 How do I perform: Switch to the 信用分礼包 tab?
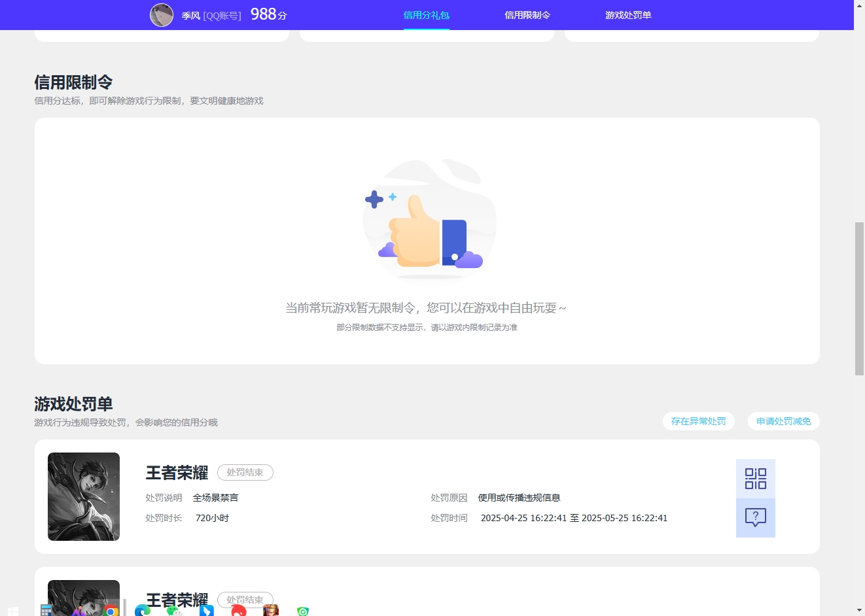click(426, 14)
